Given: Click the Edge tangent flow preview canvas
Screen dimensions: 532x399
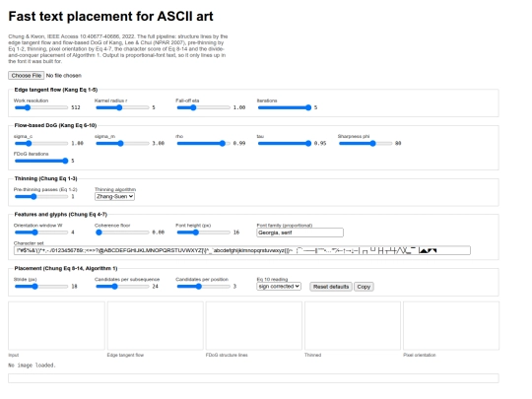Looking at the screenshot, I should (x=156, y=326).
